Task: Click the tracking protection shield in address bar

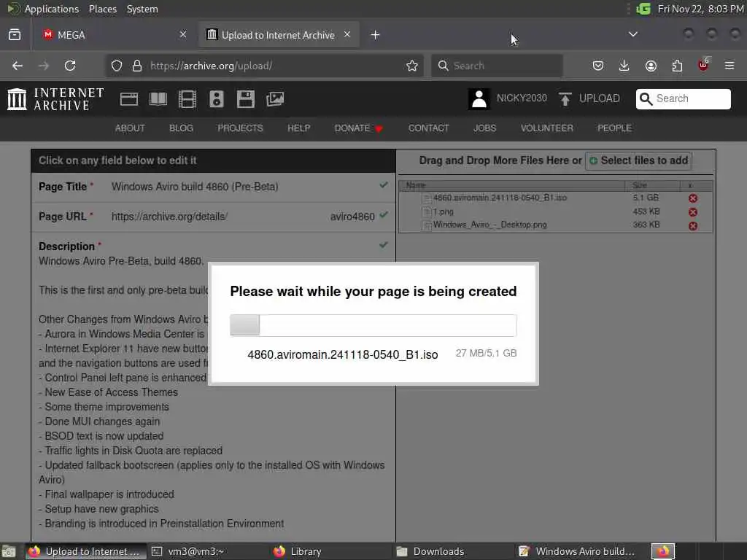Action: point(117,66)
